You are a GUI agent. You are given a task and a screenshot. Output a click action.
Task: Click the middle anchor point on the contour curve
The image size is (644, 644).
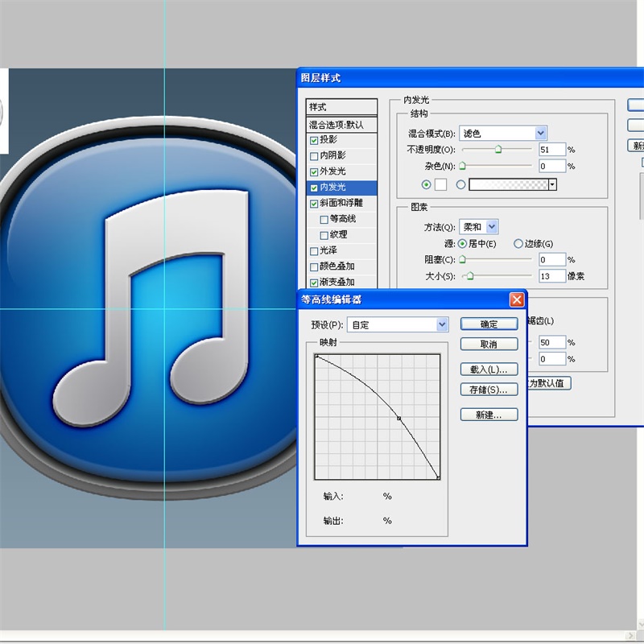coord(398,418)
